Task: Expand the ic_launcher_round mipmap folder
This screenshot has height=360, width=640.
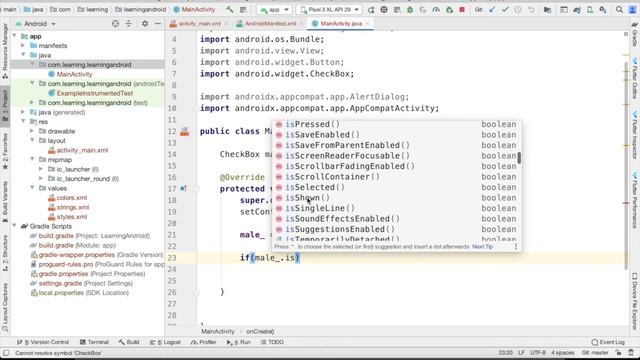Action: [x=41, y=178]
